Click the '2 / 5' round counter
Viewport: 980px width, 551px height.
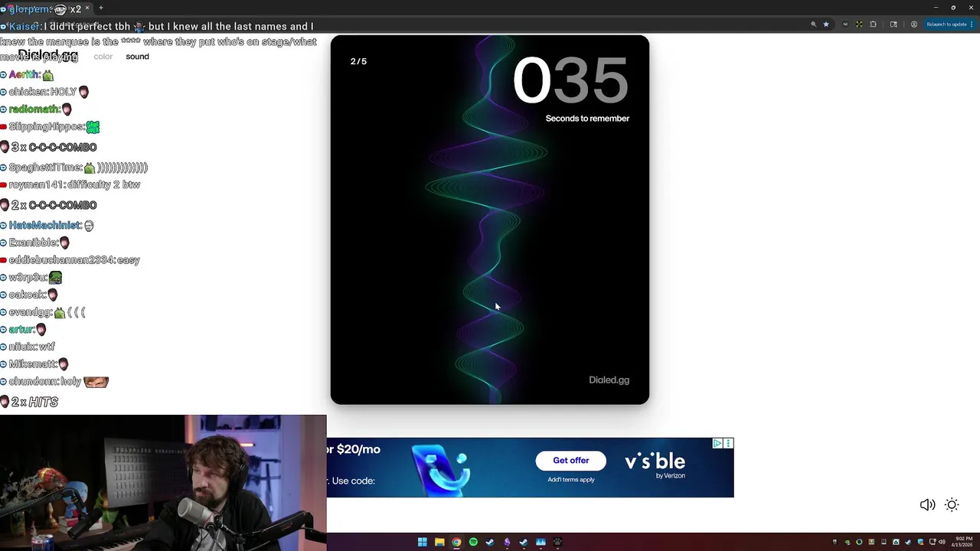(358, 61)
